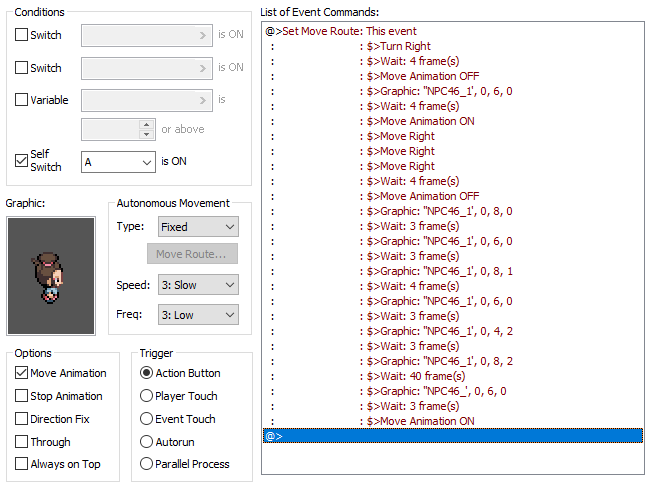This screenshot has width=651, height=494.
Task: Enable the second Switch condition checkbox
Action: coord(22,68)
